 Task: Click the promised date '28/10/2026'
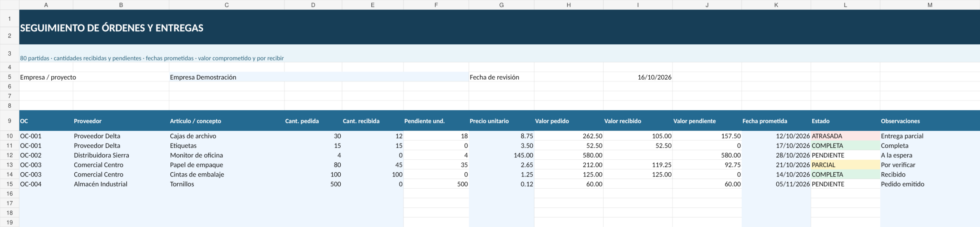tap(776, 155)
